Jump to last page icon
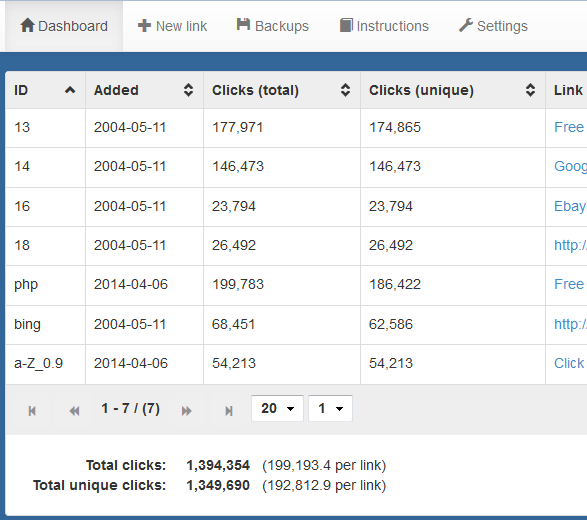This screenshot has height=520, width=587. (x=229, y=411)
